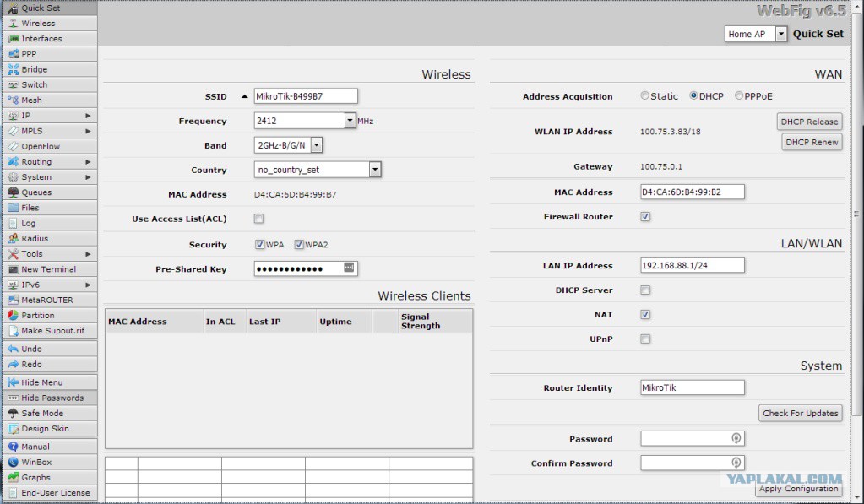This screenshot has height=504, width=864.
Task: Click the Router Identity text field
Action: click(x=692, y=387)
